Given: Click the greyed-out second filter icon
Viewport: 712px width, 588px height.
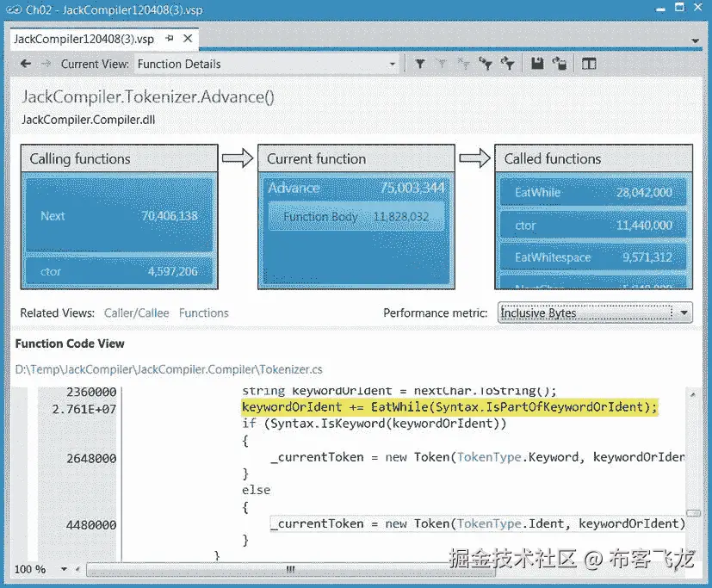Looking at the screenshot, I should 442,64.
